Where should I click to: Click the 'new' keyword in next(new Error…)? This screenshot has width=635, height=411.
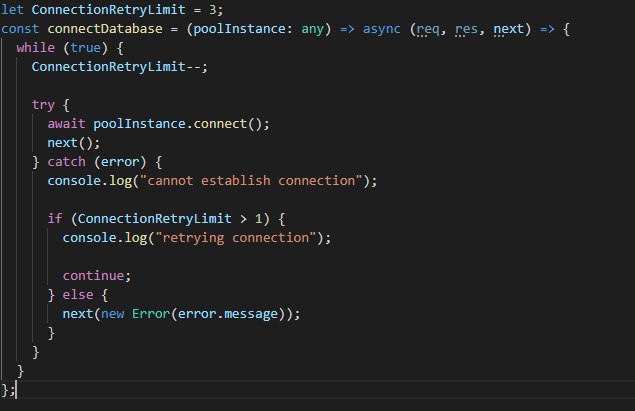point(113,314)
